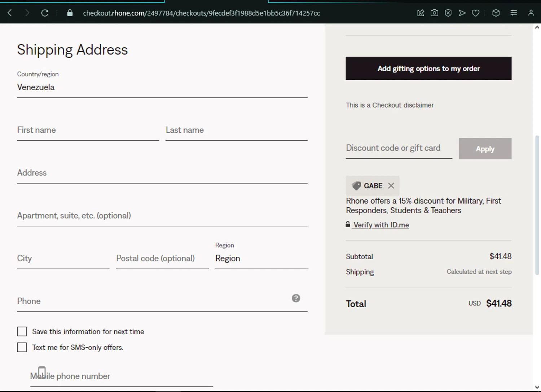Focus the Last name field
This screenshot has width=541, height=392.
coord(237,130)
